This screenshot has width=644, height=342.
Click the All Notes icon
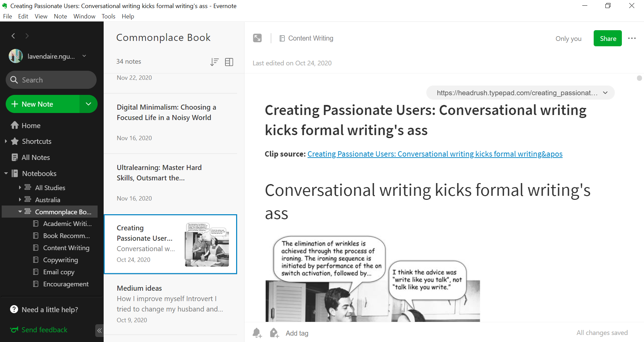pyautogui.click(x=15, y=157)
